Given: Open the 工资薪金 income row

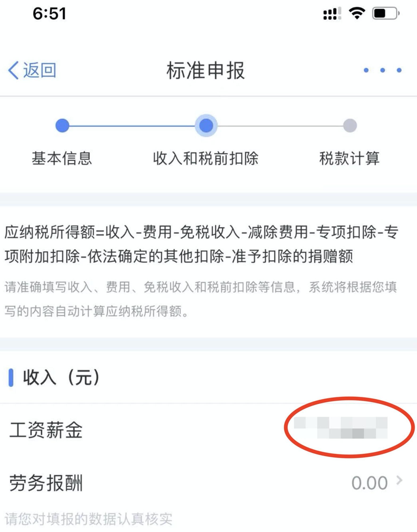Looking at the screenshot, I should 208,430.
